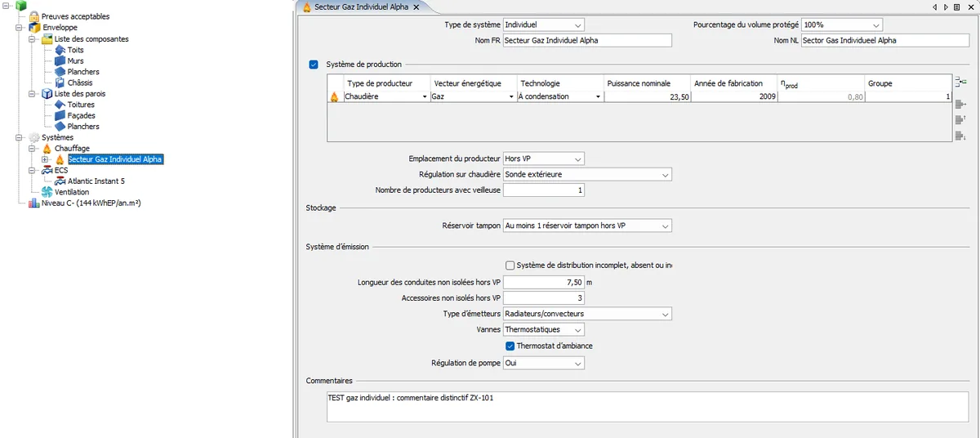The width and height of the screenshot is (980, 438).
Task: Click the Atlantic Instant 5 tap icon
Action: (60, 181)
